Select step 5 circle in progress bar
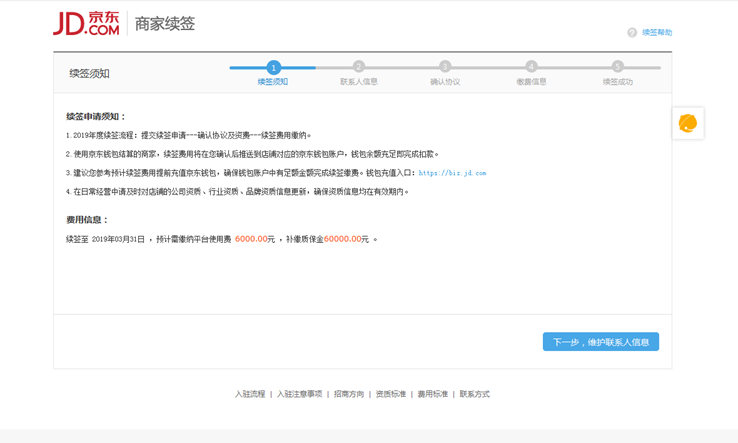Screen dimensions: 738x443 click(x=618, y=67)
